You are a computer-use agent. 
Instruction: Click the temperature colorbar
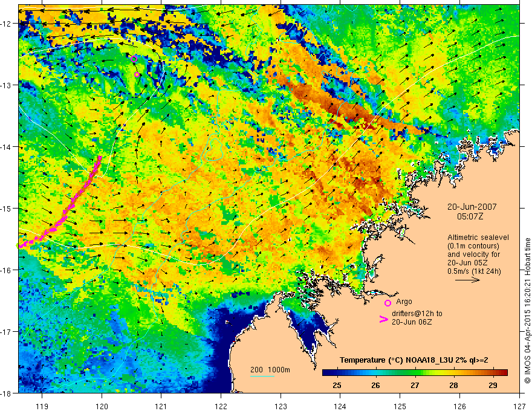[x=415, y=373]
